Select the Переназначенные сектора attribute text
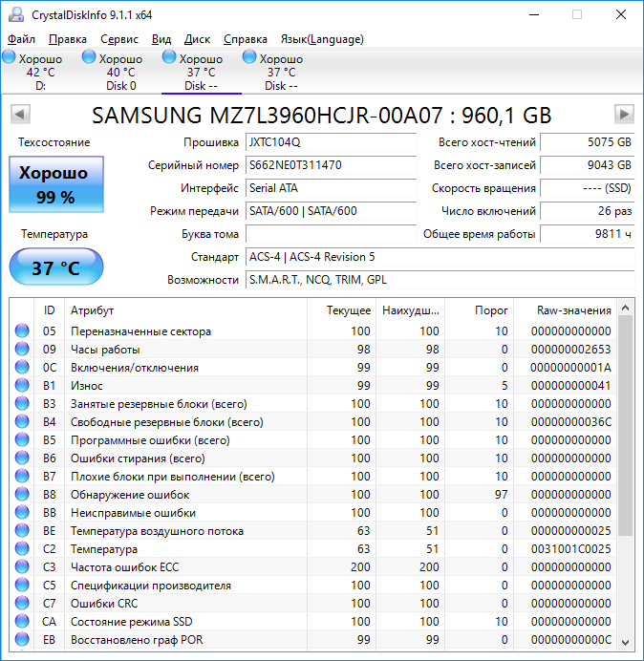This screenshot has height=661, width=644. click(x=140, y=331)
